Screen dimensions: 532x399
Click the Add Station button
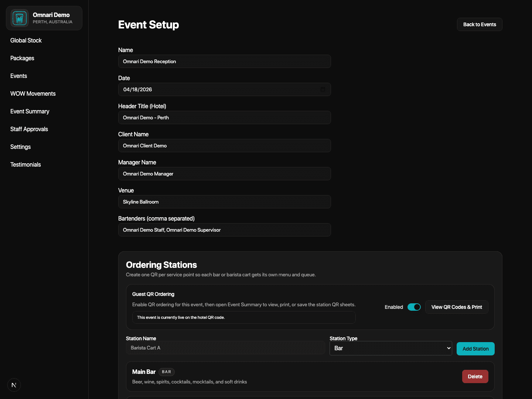pyautogui.click(x=475, y=349)
